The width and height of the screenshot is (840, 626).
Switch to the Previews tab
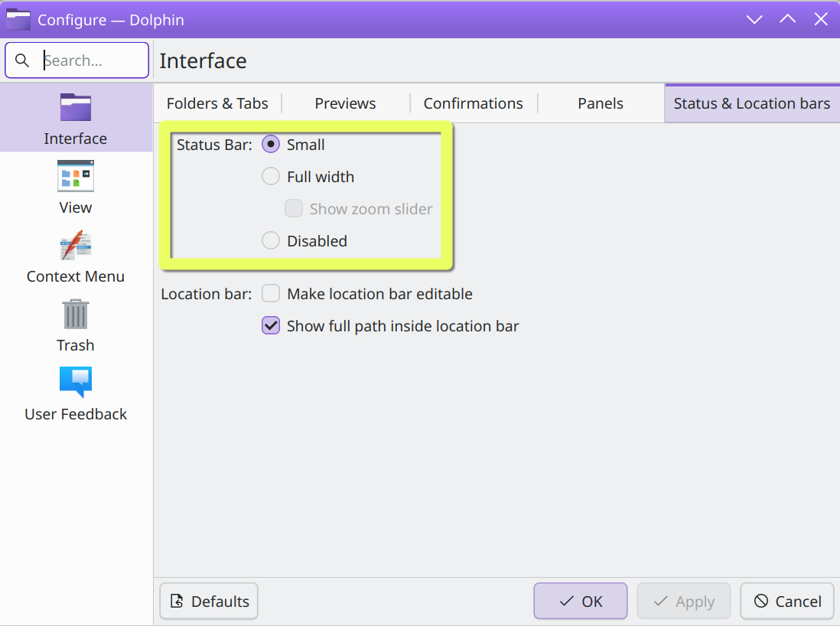(x=346, y=103)
